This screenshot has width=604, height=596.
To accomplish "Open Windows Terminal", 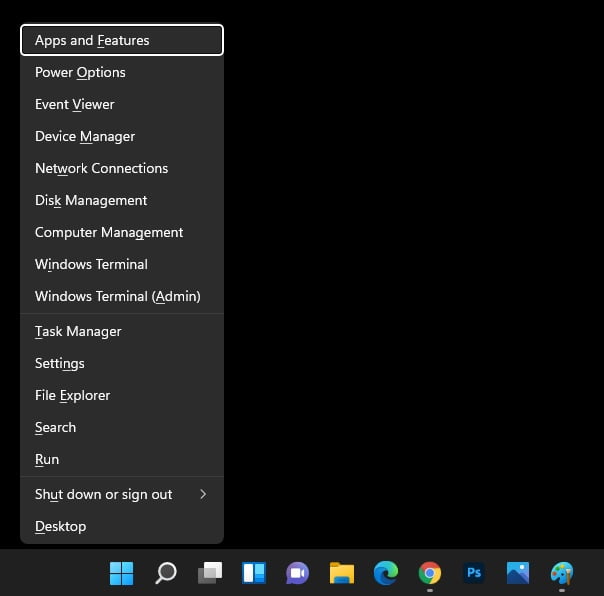I will [122, 264].
